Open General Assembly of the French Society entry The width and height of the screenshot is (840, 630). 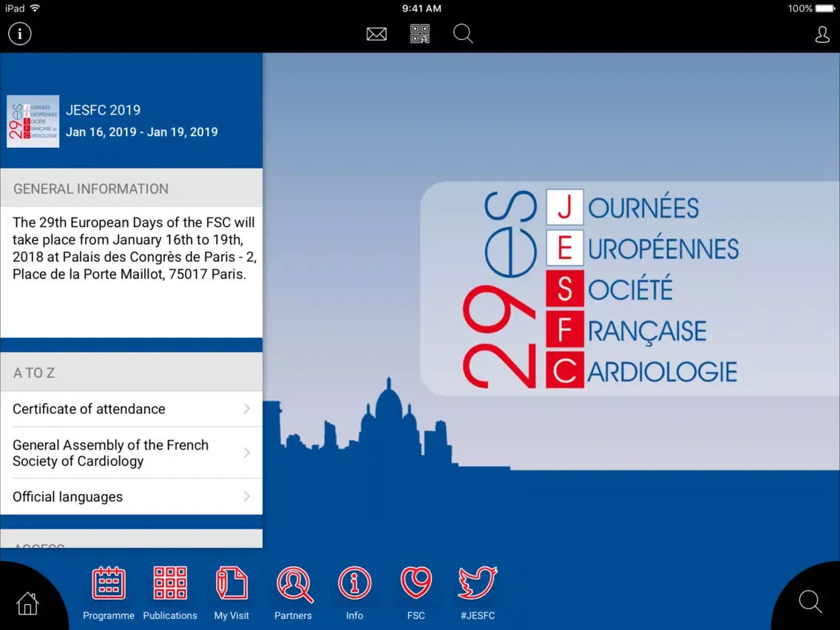132,453
